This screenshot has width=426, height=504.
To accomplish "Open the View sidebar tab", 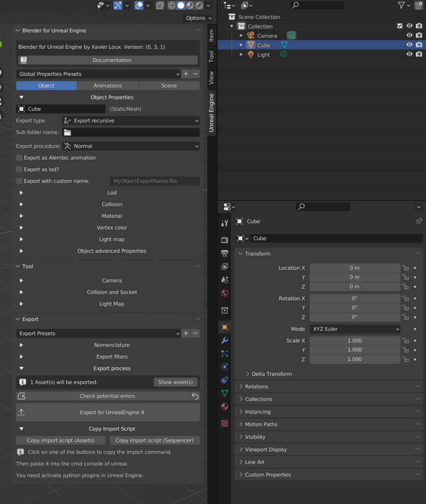I will pyautogui.click(x=211, y=78).
